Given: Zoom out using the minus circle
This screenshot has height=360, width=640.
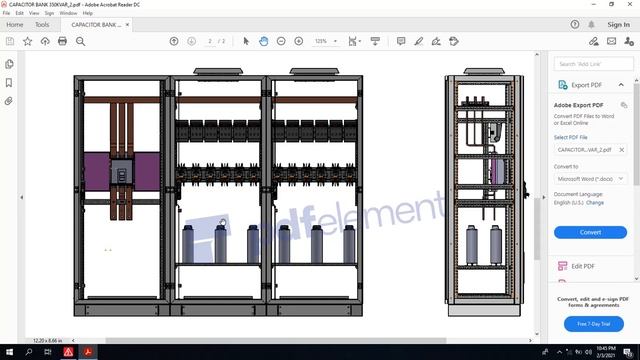Looking at the screenshot, I should pyautogui.click(x=281, y=41).
